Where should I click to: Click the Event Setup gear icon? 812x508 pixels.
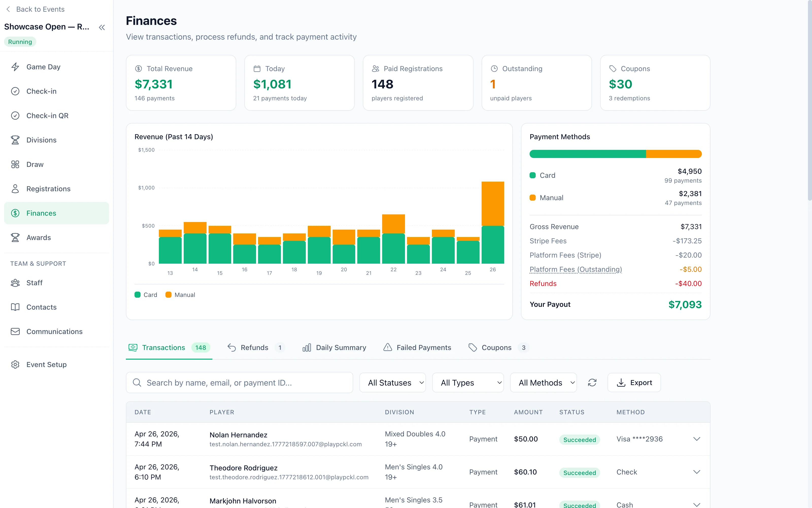point(15,364)
